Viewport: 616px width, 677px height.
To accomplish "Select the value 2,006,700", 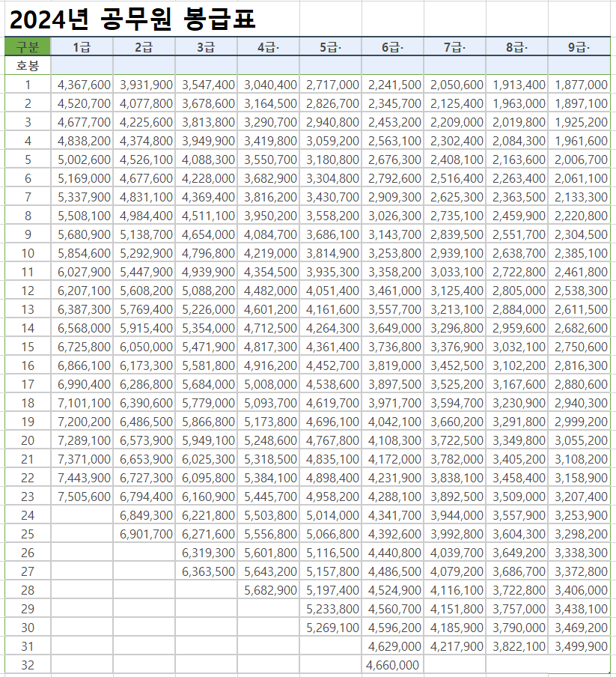I will (x=579, y=160).
